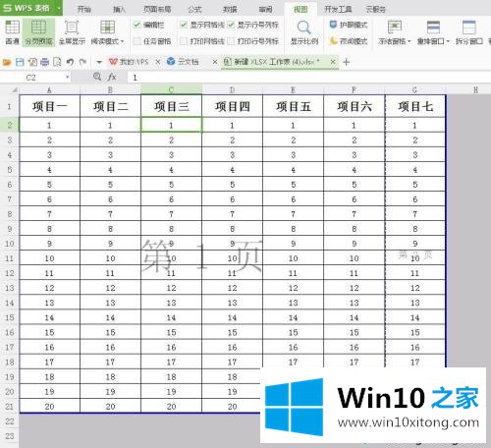The height and width of the screenshot is (448, 491).
Task: Click the Split Window (拆分窗口) icon
Action: click(x=468, y=28)
